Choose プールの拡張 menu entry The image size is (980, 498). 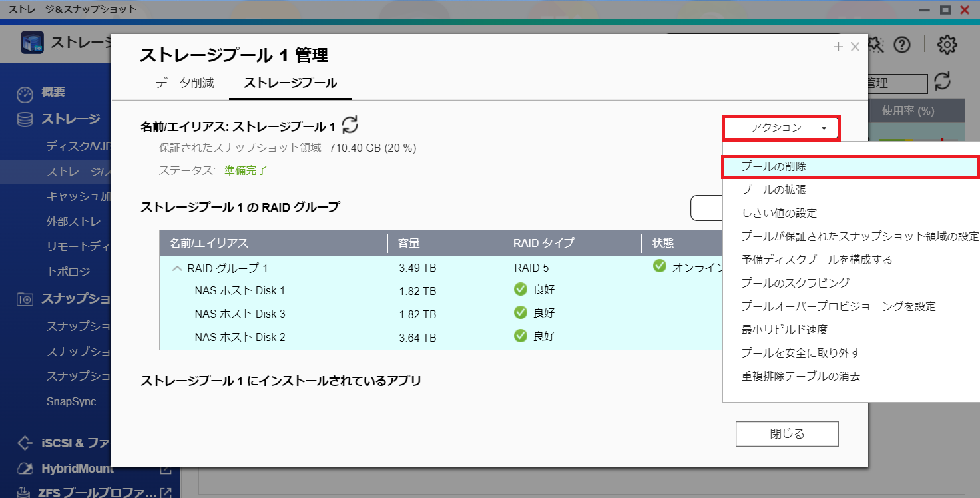pos(774,190)
